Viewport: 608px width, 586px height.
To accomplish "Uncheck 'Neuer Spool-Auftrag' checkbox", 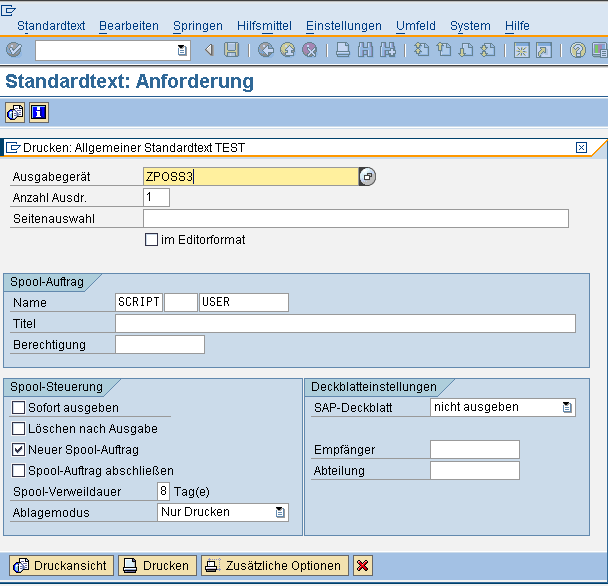I will pos(19,450).
